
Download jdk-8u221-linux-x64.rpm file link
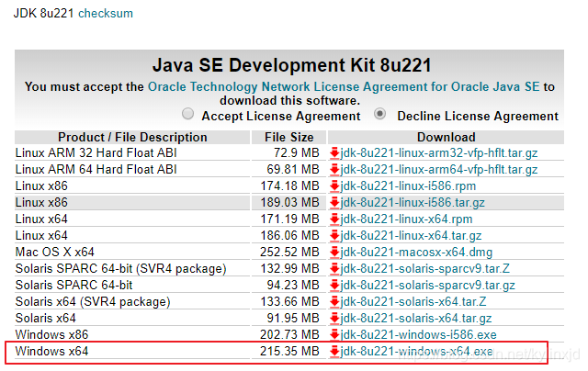[406, 219]
